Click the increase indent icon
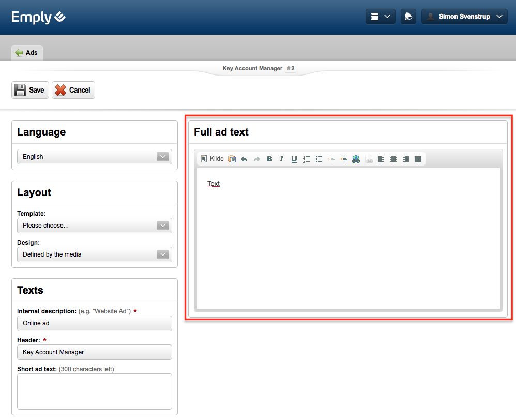The image size is (516, 420). pos(343,159)
